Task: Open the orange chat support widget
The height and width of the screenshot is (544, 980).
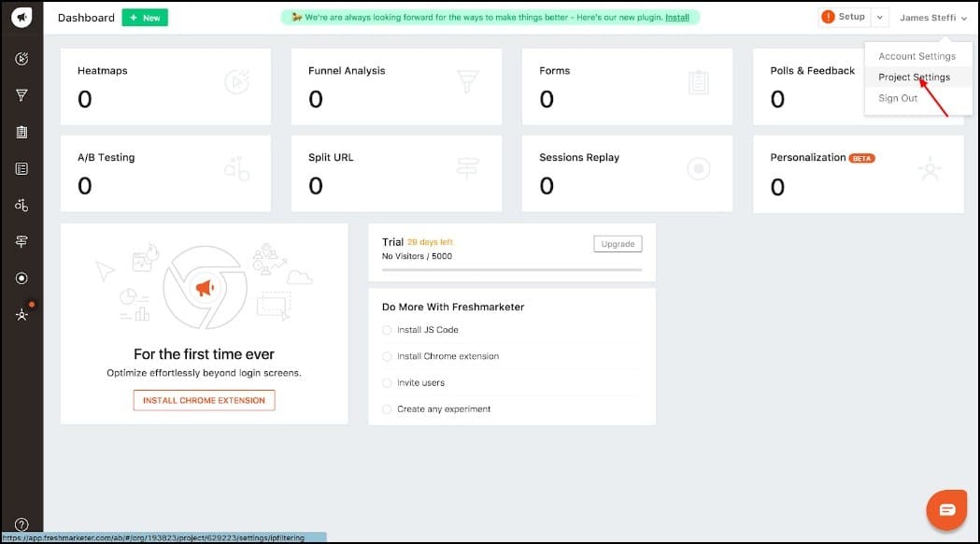Action: point(946,509)
